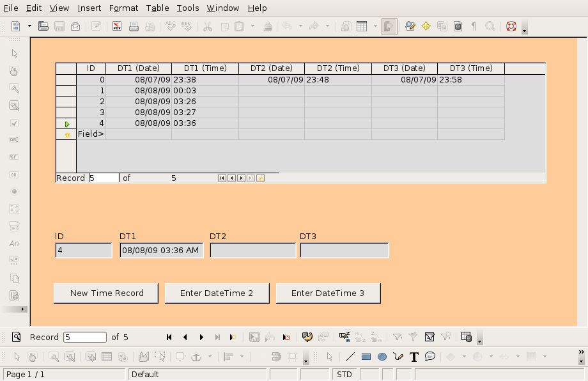Select the Rectangle drawing tool
Viewport: 588px width, 381px height.
coord(366,357)
